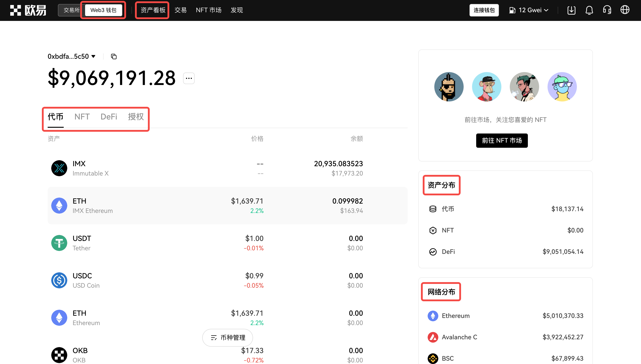Screen dimensions: 641x364
Task: Click the NFT distribution hexagon icon
Action: click(433, 230)
